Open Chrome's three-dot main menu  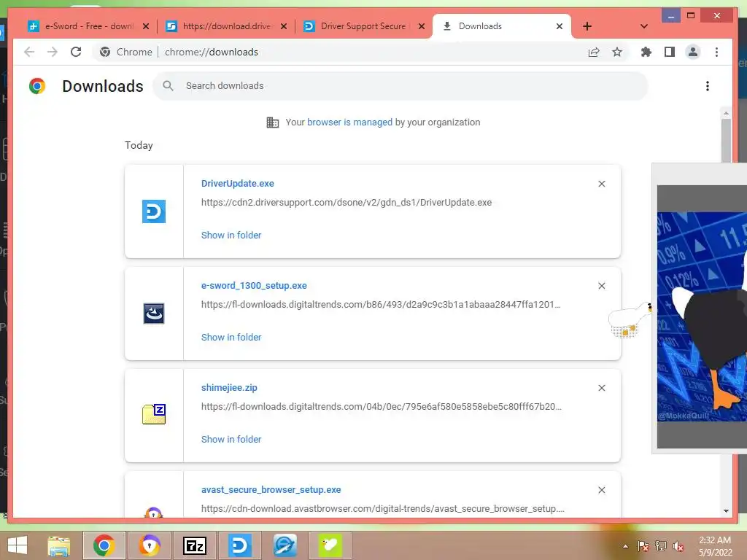click(716, 52)
